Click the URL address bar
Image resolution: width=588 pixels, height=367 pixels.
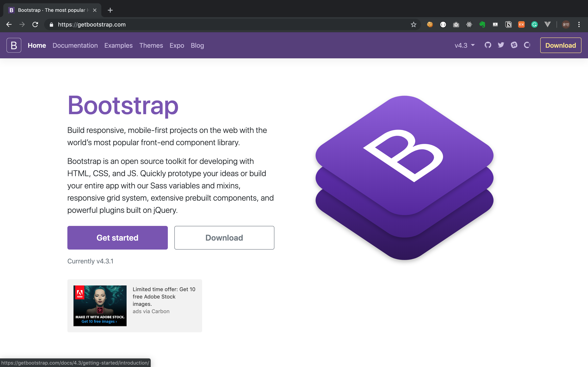(x=219, y=24)
